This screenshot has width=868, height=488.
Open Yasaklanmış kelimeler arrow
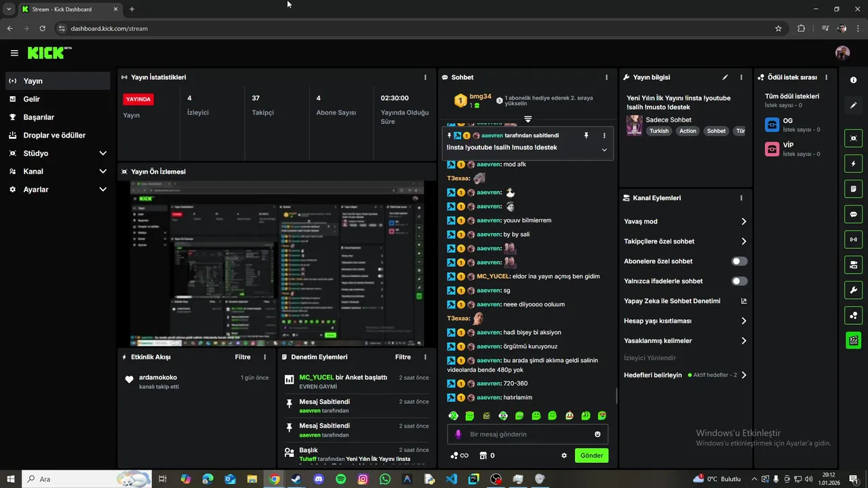tap(744, 341)
